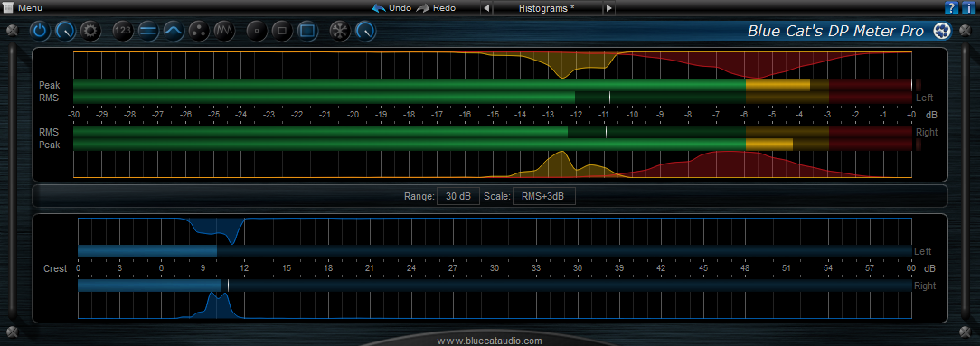Toggle the three dots toolbar icon
Screen dimensions: 980x346
[200, 31]
